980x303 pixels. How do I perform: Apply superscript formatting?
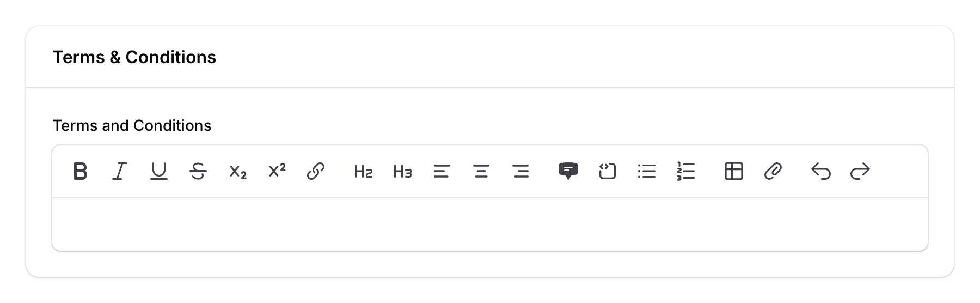point(277,172)
